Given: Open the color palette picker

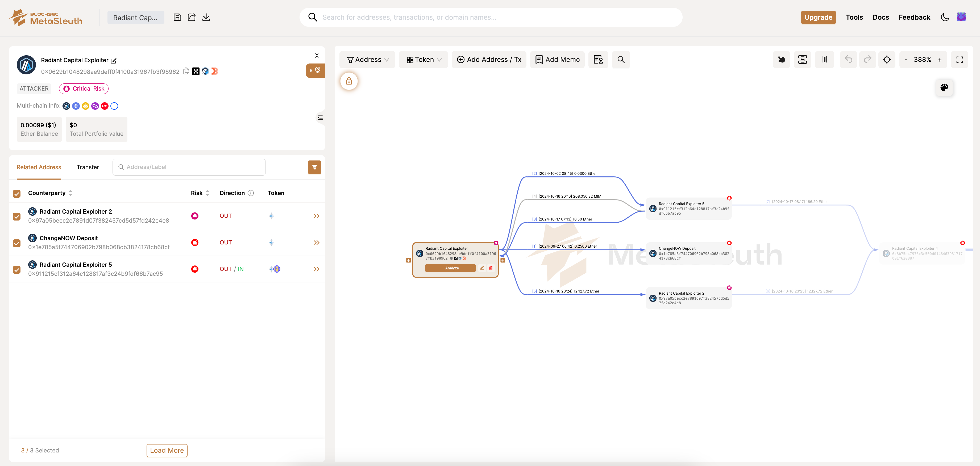Looking at the screenshot, I should pos(944,87).
